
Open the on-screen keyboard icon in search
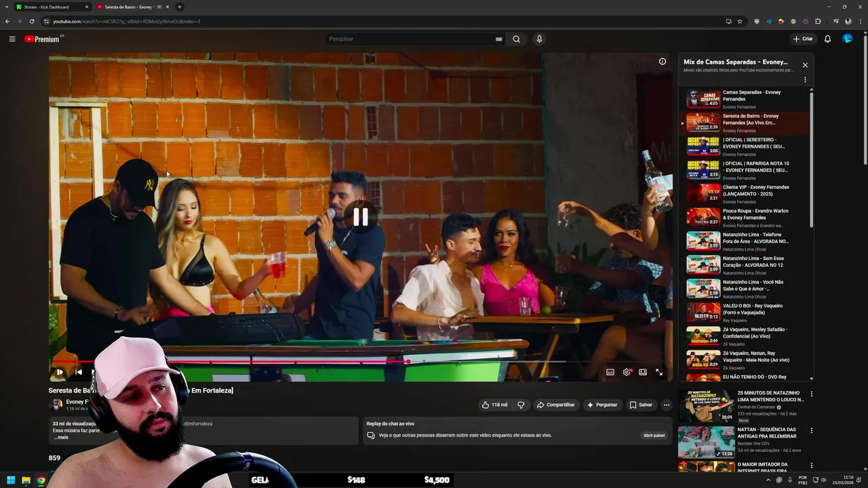pyautogui.click(x=498, y=39)
